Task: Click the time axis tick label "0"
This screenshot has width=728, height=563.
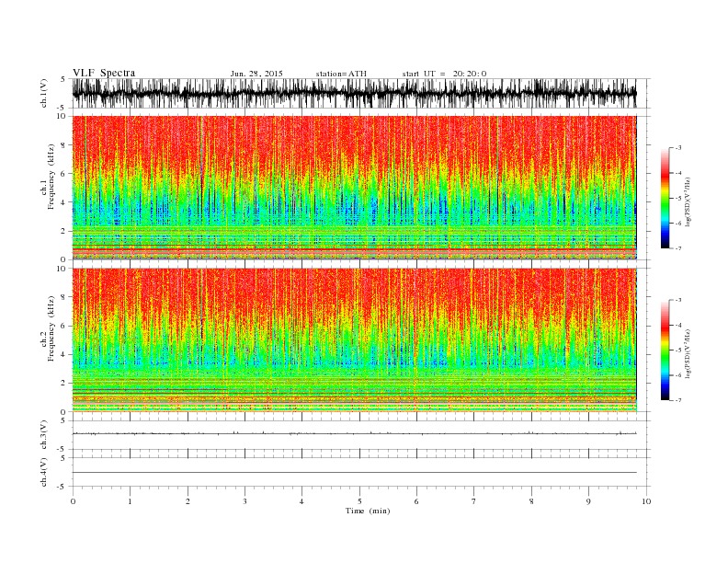Action: click(73, 501)
